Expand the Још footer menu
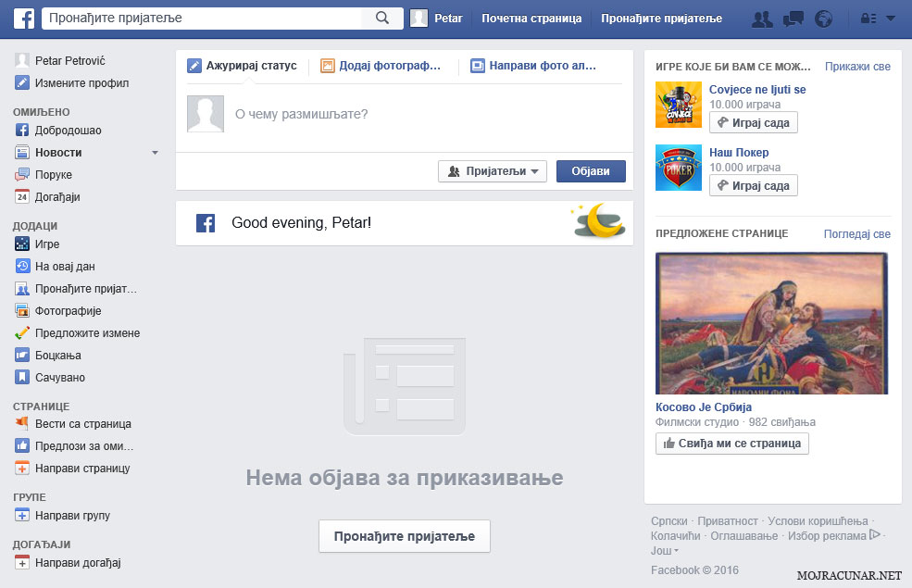 point(664,550)
